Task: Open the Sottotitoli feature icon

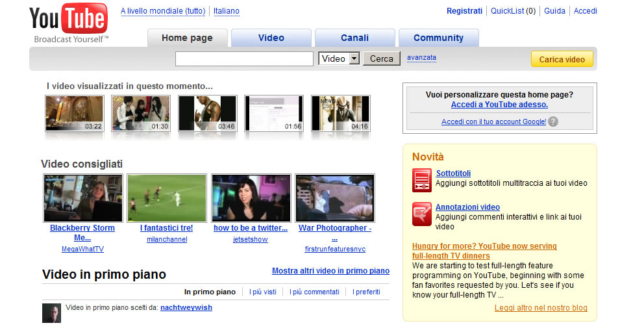Action: [x=422, y=180]
